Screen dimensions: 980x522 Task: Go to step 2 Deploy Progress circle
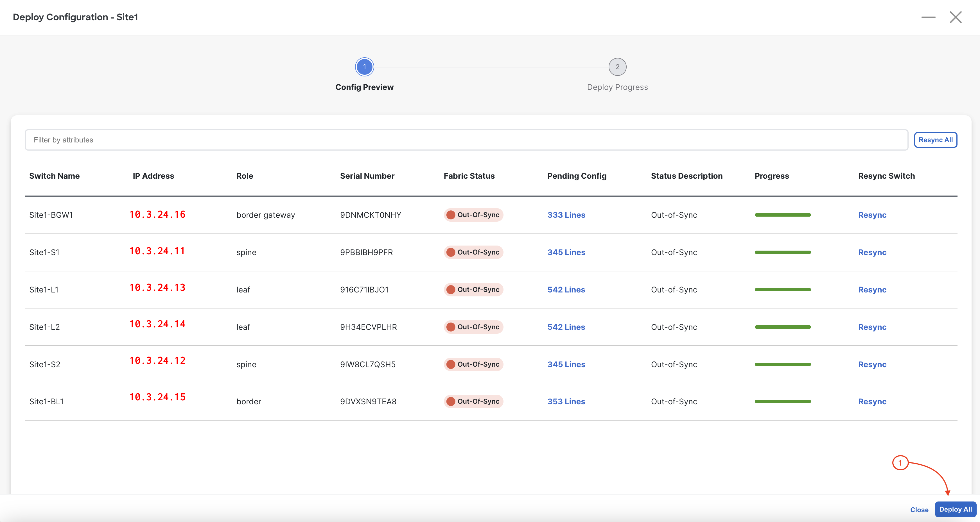pyautogui.click(x=617, y=67)
